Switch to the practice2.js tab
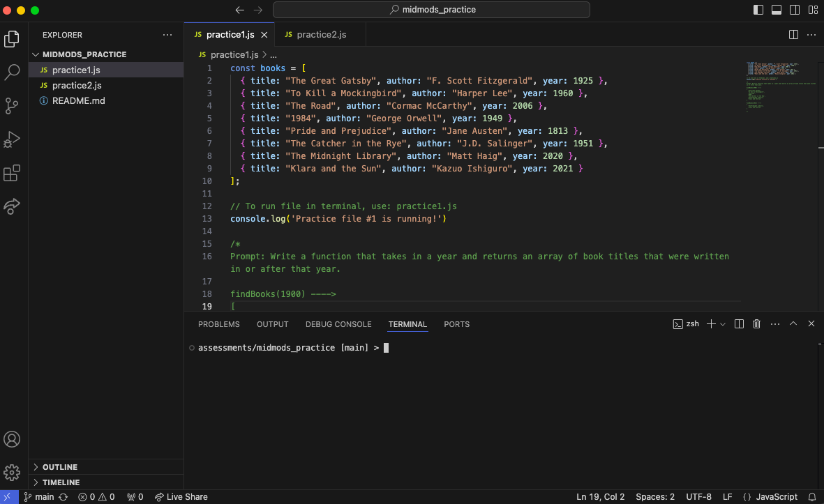The height and width of the screenshot is (504, 824). (320, 33)
